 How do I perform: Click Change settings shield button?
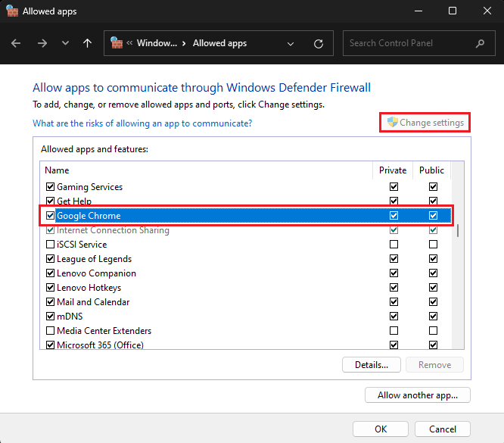[425, 123]
